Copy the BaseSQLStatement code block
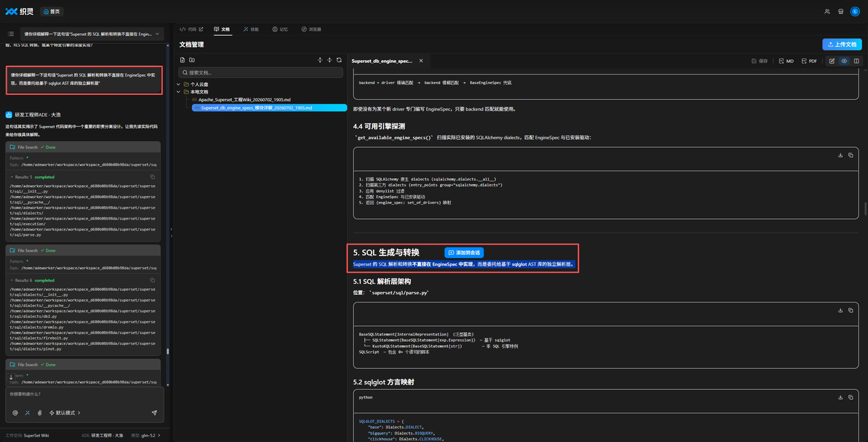This screenshot has width=868, height=442. point(851,310)
